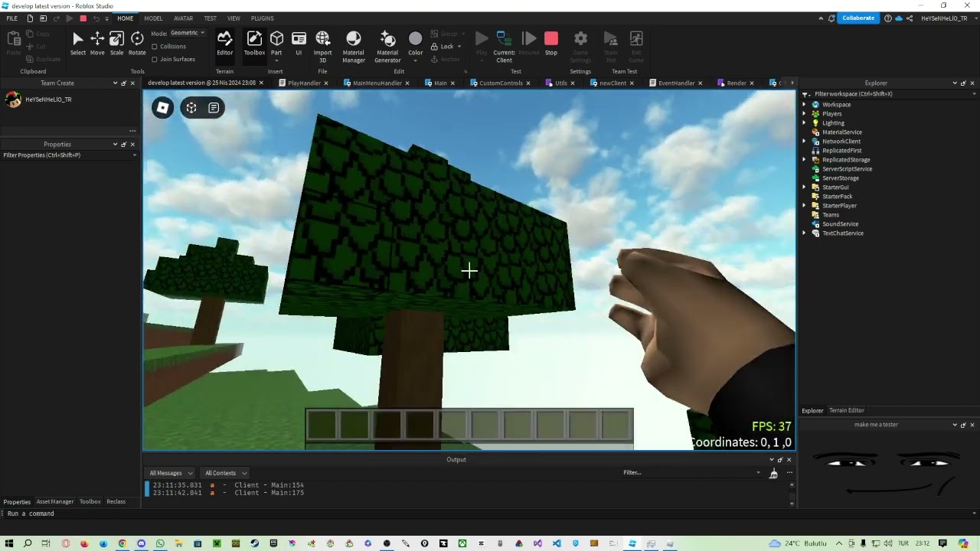Viewport: 980px width, 551px height.
Task: Open the VIEW ribbon tab
Action: click(x=234, y=18)
